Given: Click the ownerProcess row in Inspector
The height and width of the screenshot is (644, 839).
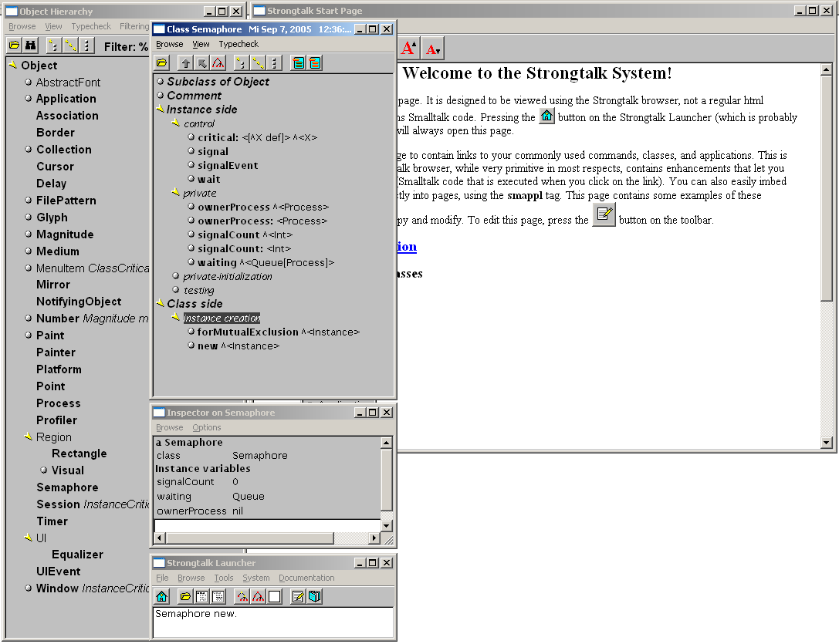Looking at the screenshot, I should 267,511.
